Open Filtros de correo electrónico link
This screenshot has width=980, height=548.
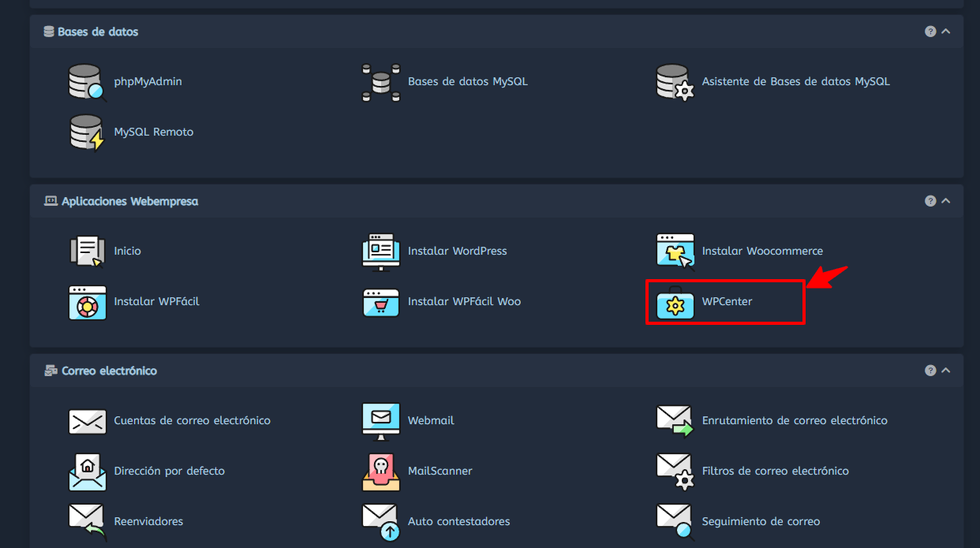pyautogui.click(x=776, y=472)
